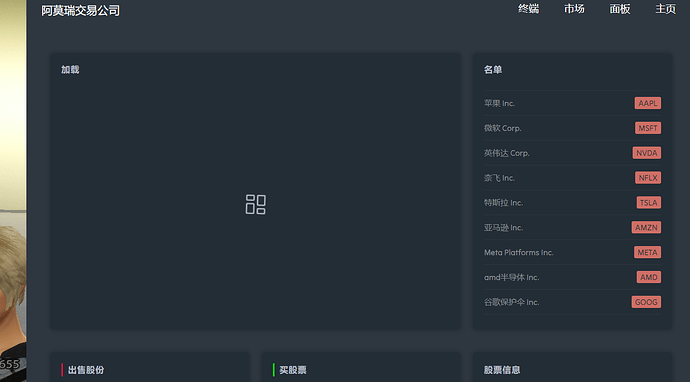Image resolution: width=690 pixels, height=382 pixels.
Task: Switch to the 面板 navigation tab
Action: pyautogui.click(x=620, y=9)
